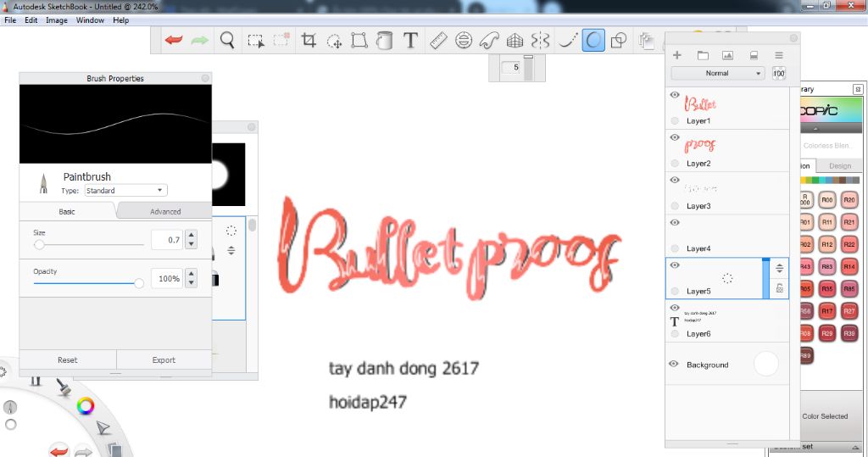Select the Zoom magnifier tool
The width and height of the screenshot is (868, 457).
(227, 40)
